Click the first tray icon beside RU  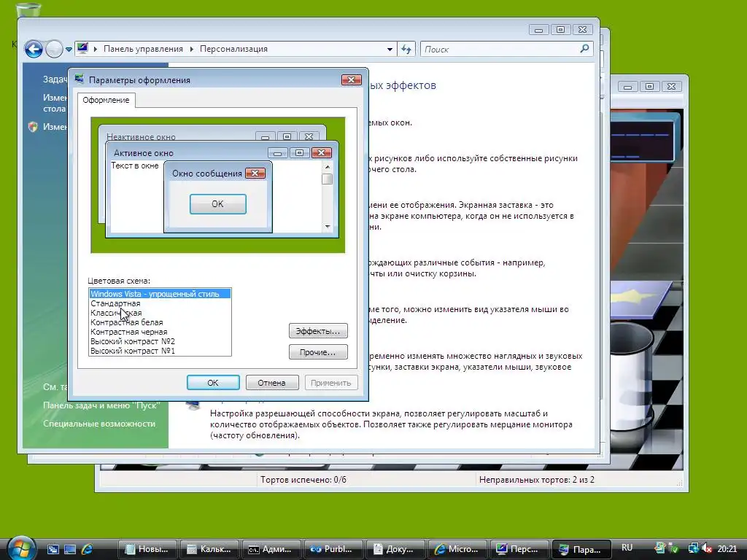(x=659, y=548)
